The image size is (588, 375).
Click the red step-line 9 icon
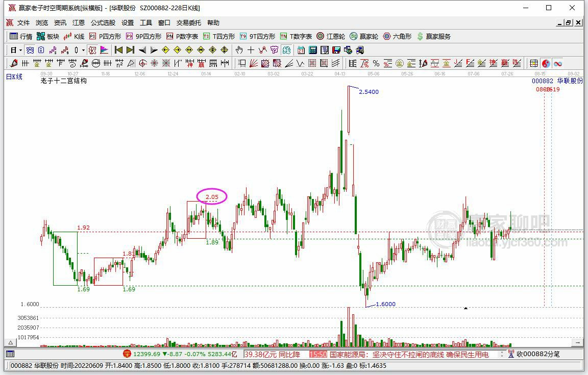coord(65,50)
